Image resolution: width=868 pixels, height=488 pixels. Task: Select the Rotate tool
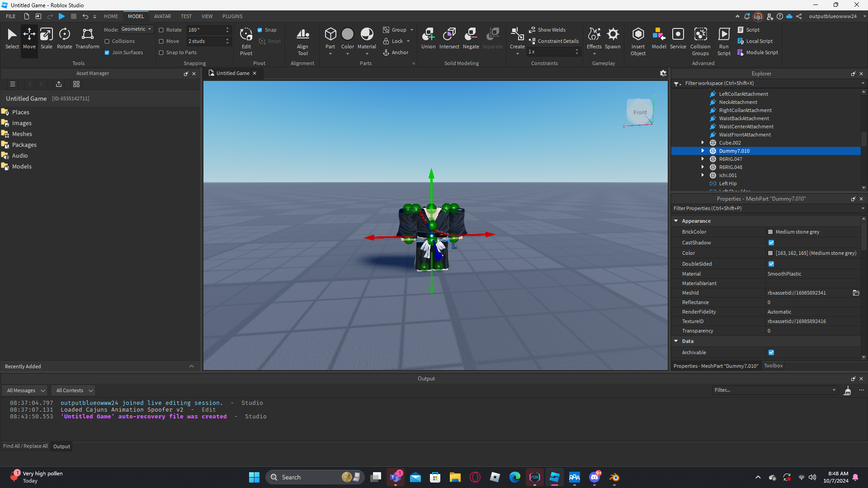[x=64, y=38]
